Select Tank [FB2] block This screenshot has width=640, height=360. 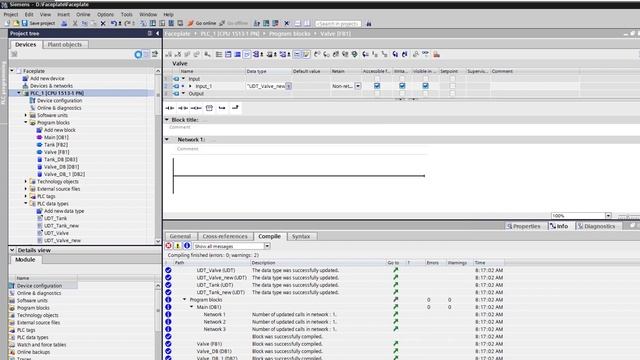(56, 144)
